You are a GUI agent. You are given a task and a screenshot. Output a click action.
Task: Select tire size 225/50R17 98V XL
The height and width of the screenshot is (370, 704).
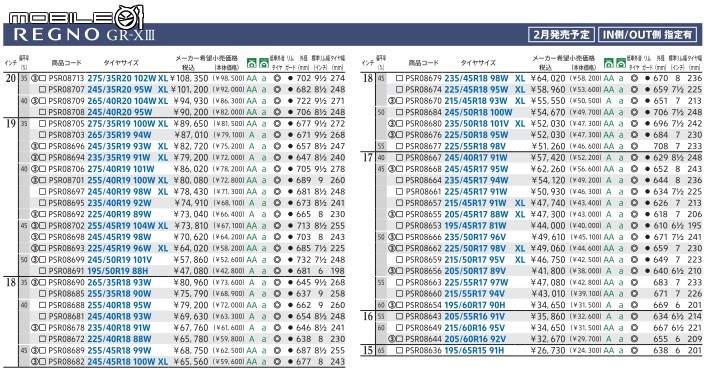point(484,248)
